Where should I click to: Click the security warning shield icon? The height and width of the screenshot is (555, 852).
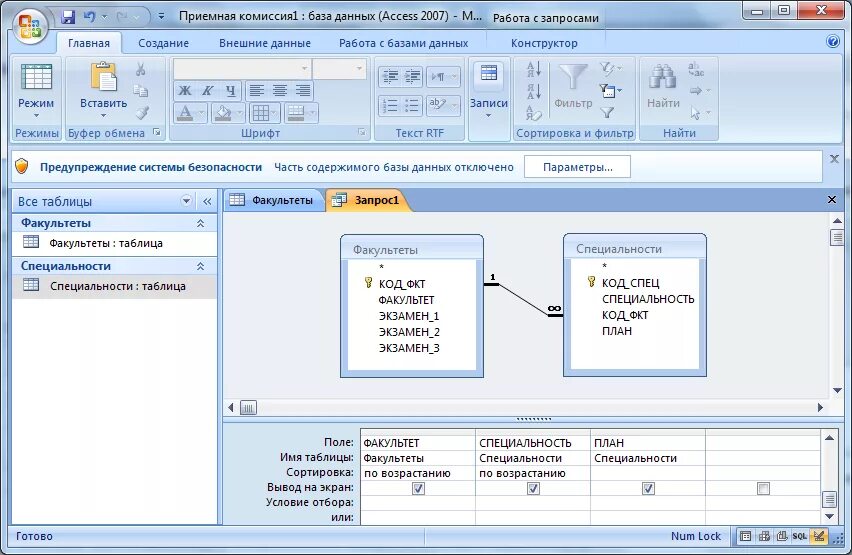point(22,166)
